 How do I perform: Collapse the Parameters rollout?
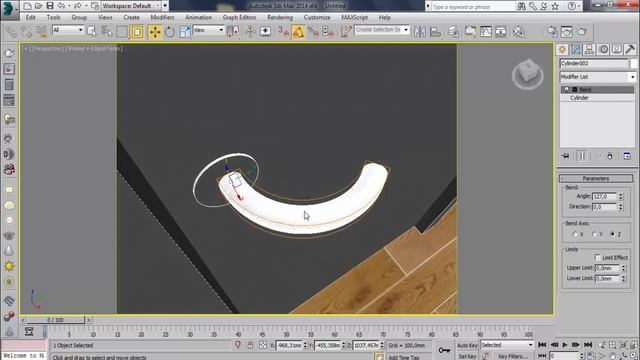596,178
